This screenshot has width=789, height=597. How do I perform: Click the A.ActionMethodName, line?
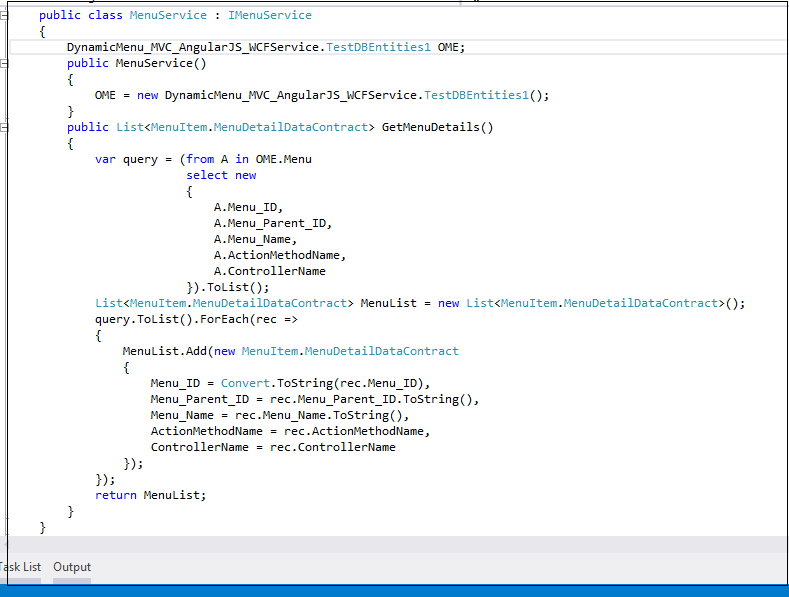[x=280, y=255]
